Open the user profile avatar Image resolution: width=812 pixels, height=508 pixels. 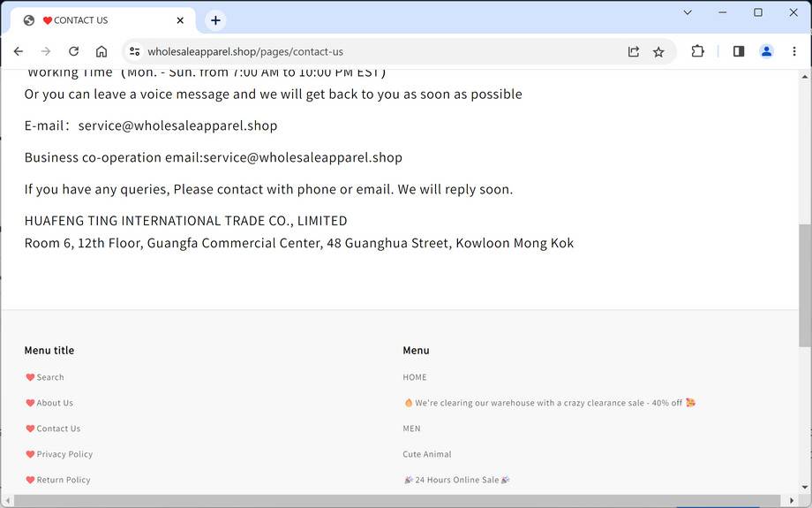[x=766, y=51]
